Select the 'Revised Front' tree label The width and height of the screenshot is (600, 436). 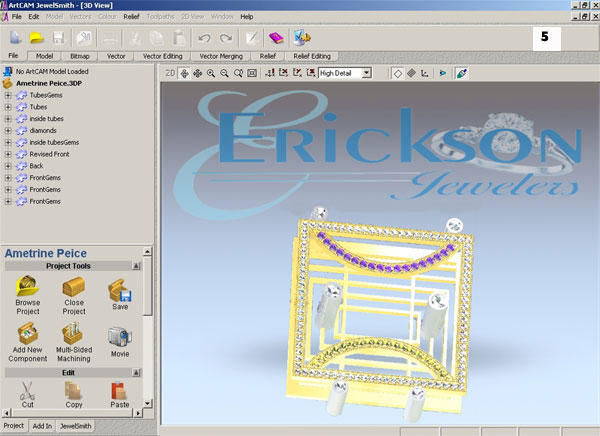[x=49, y=154]
